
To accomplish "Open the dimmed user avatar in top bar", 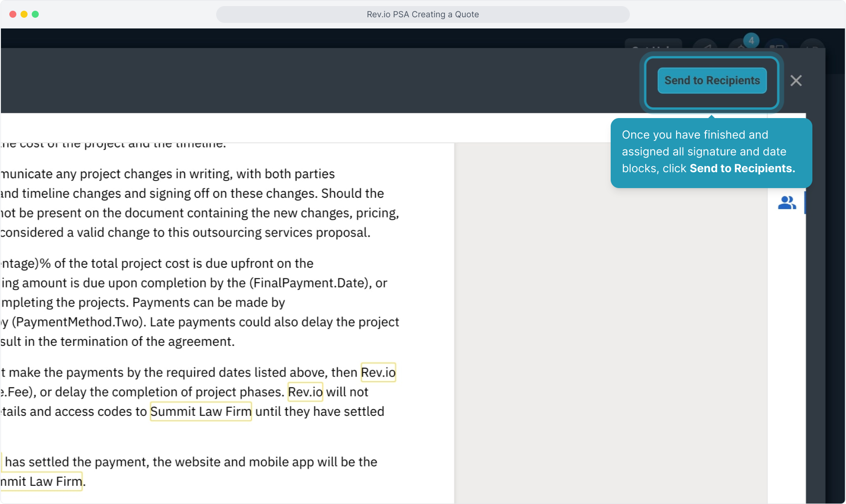I will point(812,46).
